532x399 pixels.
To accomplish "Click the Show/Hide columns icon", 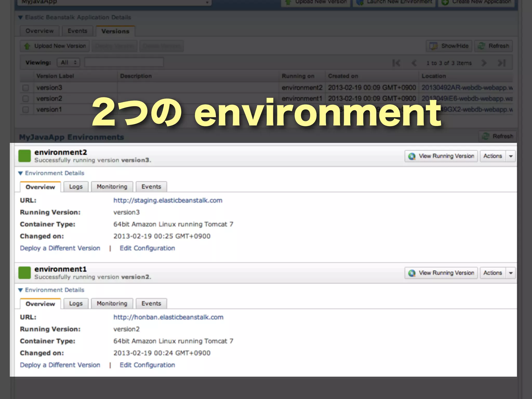I will 434,46.
